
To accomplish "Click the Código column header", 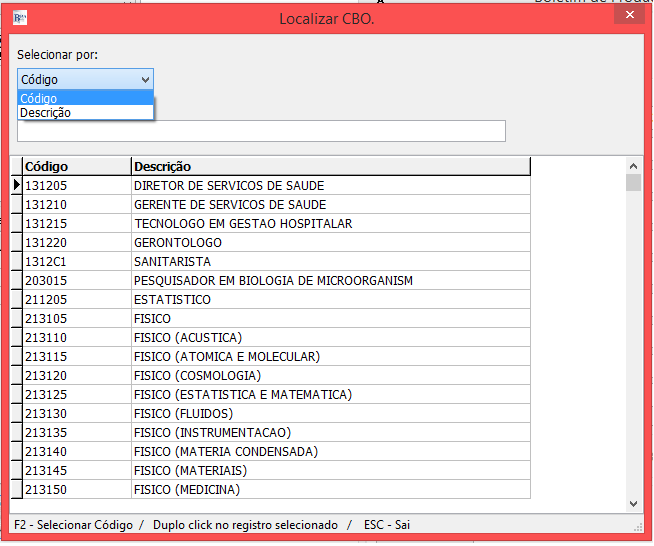I will (76, 167).
